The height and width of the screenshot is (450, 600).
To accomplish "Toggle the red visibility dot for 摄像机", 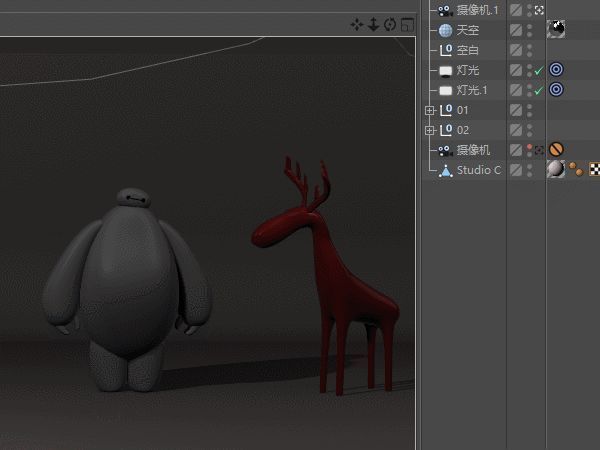I will pyautogui.click(x=530, y=147).
